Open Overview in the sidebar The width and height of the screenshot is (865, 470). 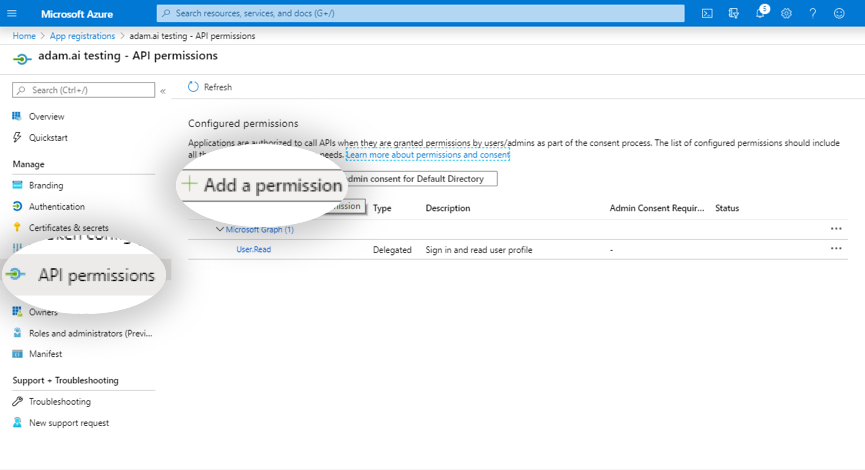click(x=46, y=116)
